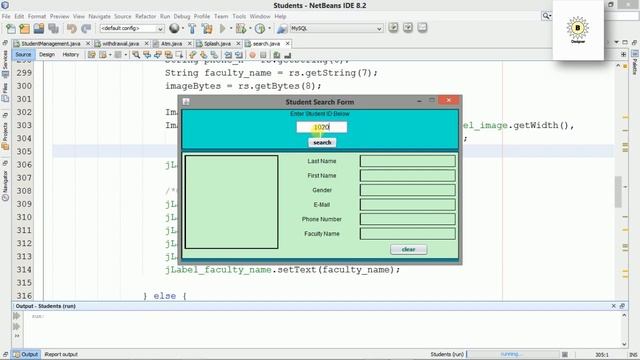640x360 pixels.
Task: Expand the Profile Project dropdown arrow
Action: 269,29
